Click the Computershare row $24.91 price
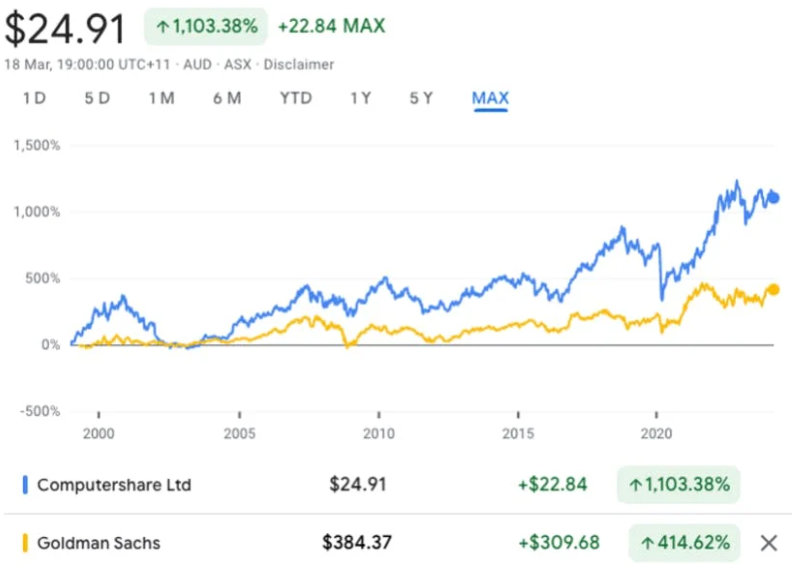 coord(358,485)
